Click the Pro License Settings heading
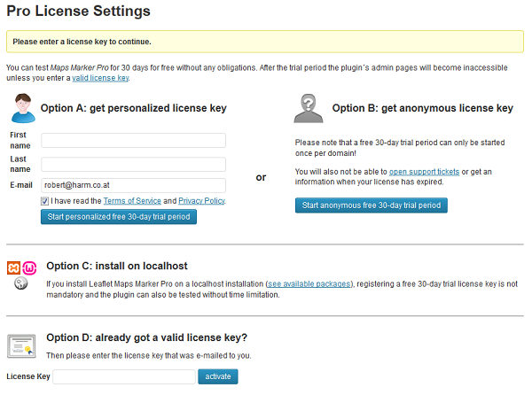The width and height of the screenshot is (532, 395). [78, 11]
